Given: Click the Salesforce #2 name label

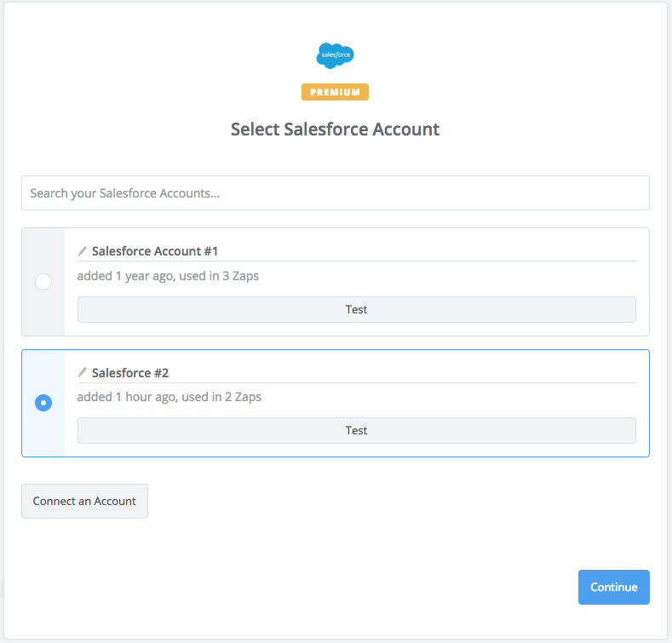Looking at the screenshot, I should point(130,373).
